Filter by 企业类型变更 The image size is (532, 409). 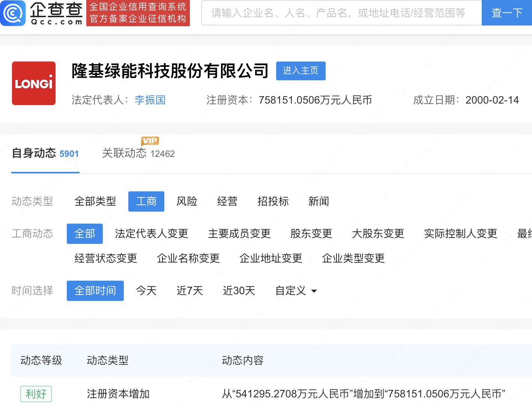coord(353,259)
